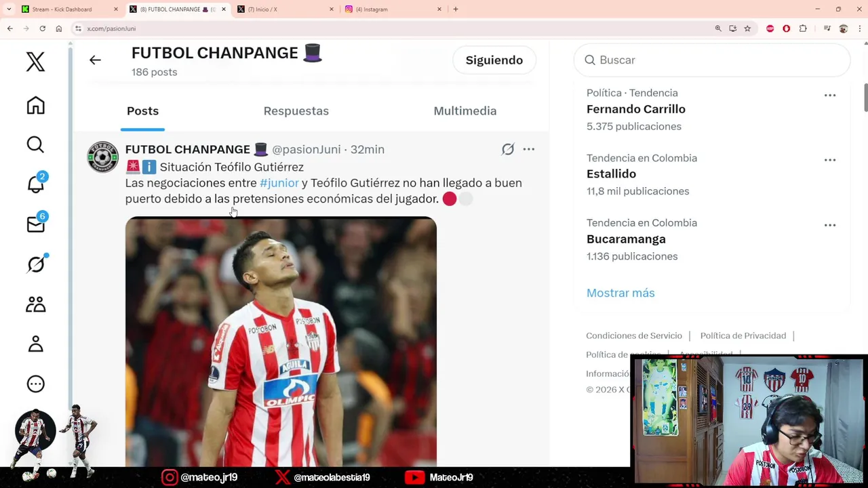Open Condiciones de Servicio link

[634, 335]
